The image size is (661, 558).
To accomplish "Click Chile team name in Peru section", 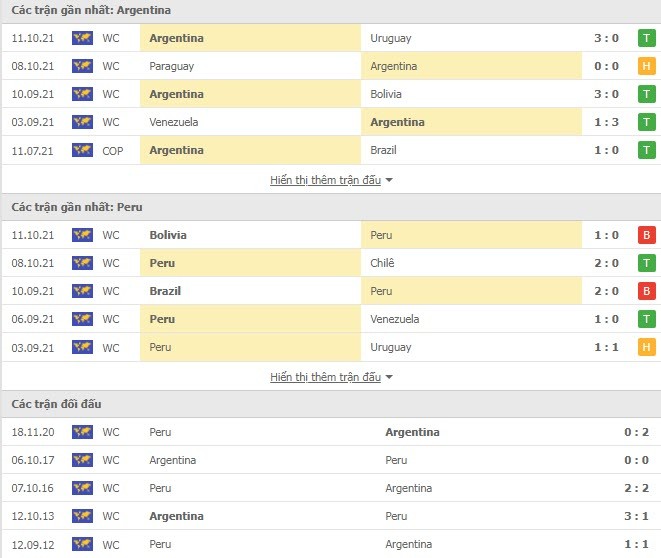I will point(382,263).
